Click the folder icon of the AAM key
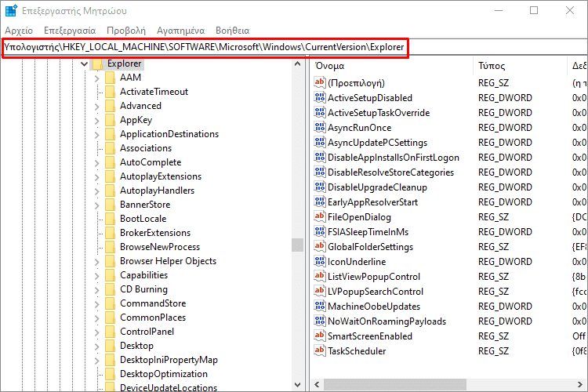 point(111,78)
